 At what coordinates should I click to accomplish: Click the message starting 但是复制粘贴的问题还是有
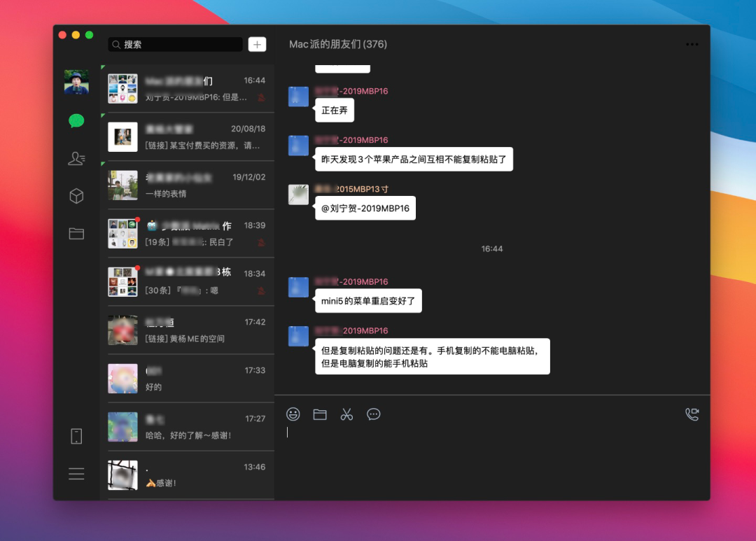click(432, 356)
